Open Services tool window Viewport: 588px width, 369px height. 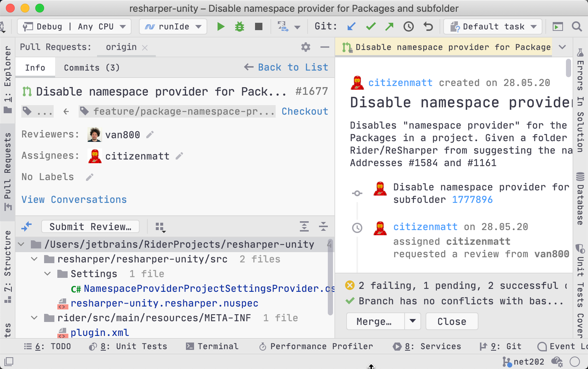pos(427,346)
